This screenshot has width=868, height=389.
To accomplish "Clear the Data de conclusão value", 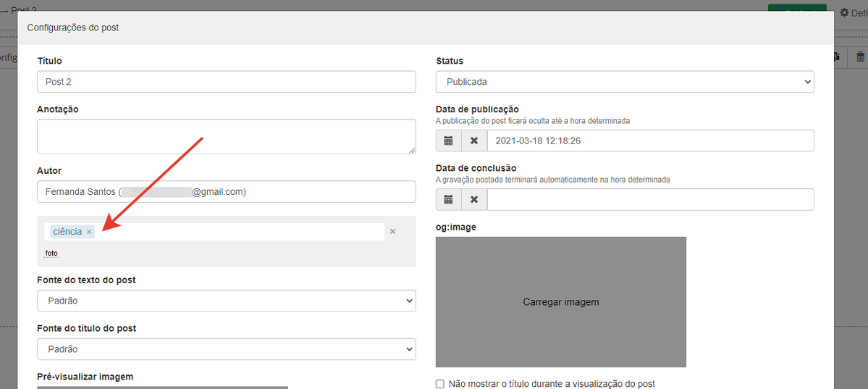I will pyautogui.click(x=474, y=199).
